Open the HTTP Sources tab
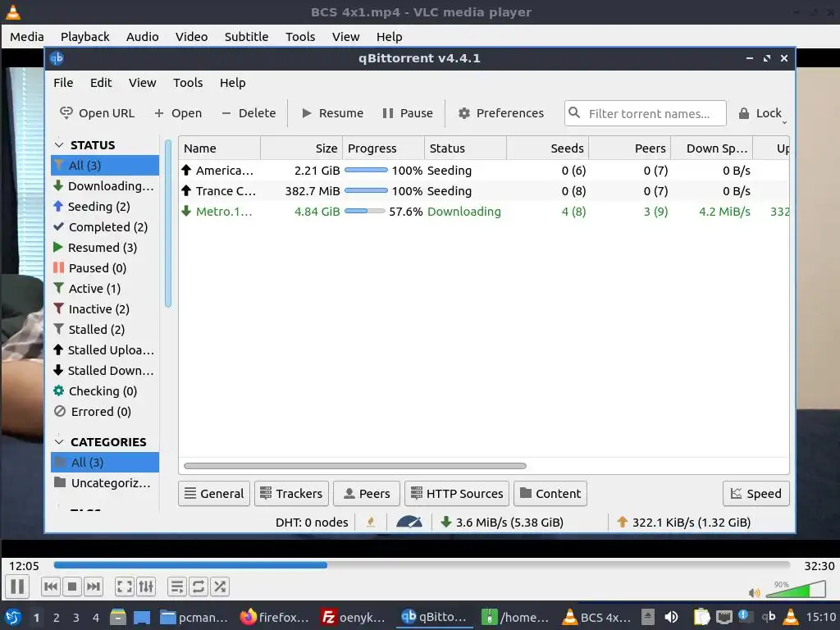The height and width of the screenshot is (630, 840). (x=457, y=493)
